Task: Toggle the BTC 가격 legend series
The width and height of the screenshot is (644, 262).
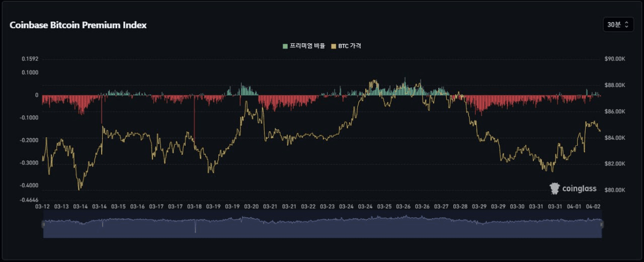Action: pos(346,46)
